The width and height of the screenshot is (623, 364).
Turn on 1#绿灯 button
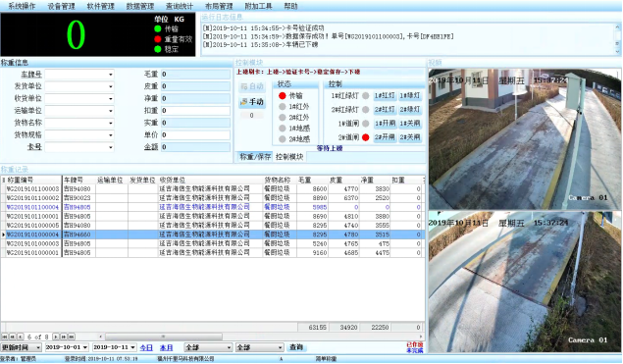pos(410,96)
